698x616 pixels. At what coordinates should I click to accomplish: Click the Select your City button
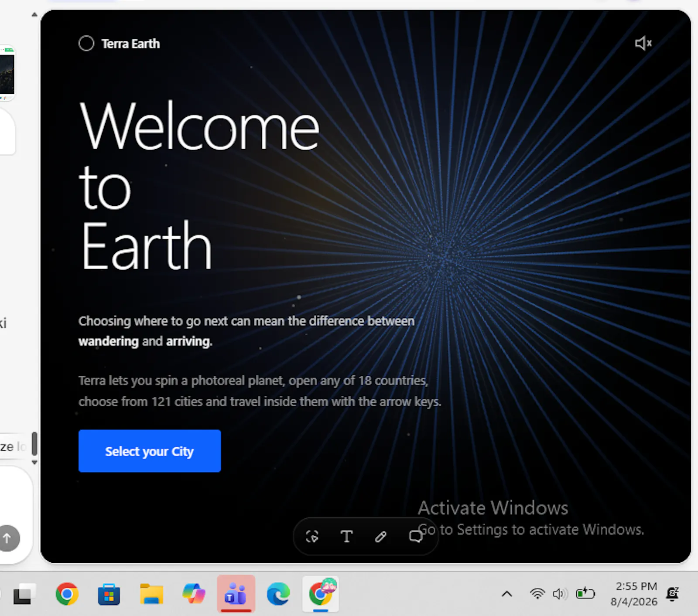point(150,451)
